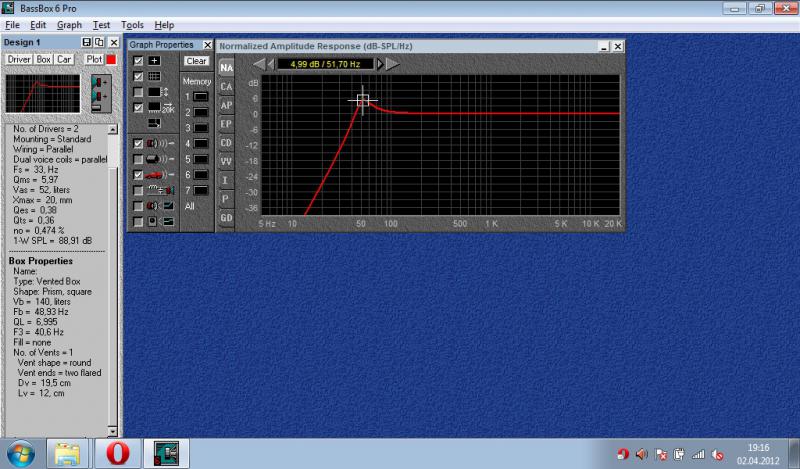Screen dimensions: 800x469
Task: Click the bottom cone and curve icon
Action: [161, 221]
